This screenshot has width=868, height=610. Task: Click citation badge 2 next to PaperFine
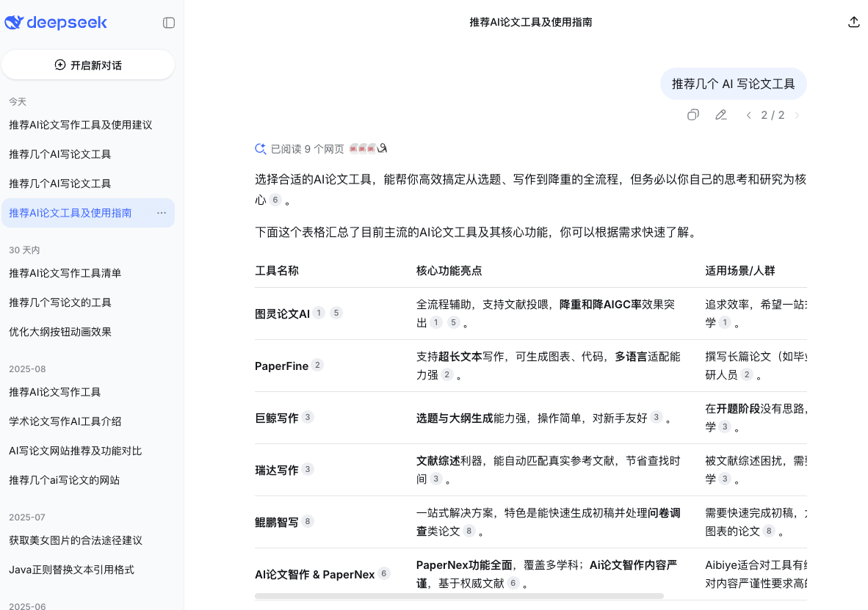317,365
